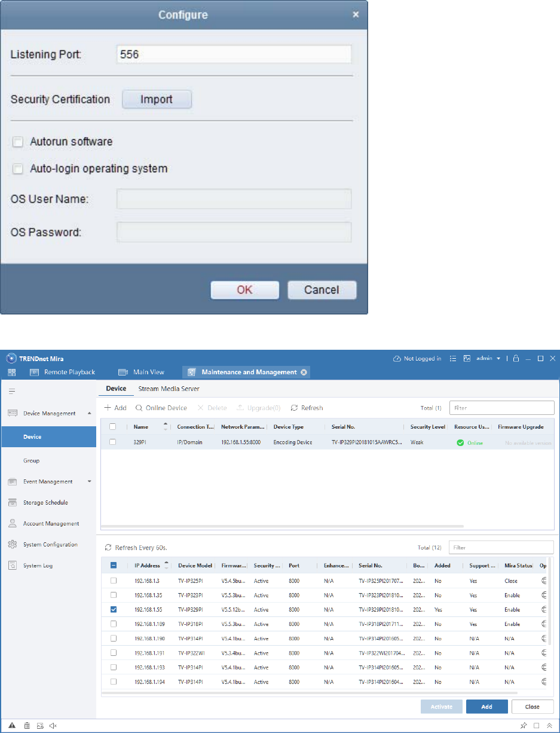This screenshot has height=733, width=560.
Task: Tick the Auto-login operating system checkbox
Action: click(18, 169)
